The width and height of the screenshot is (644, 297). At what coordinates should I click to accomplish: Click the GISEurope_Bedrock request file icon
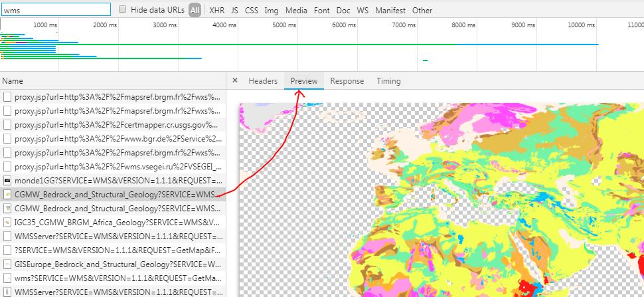(x=7, y=264)
